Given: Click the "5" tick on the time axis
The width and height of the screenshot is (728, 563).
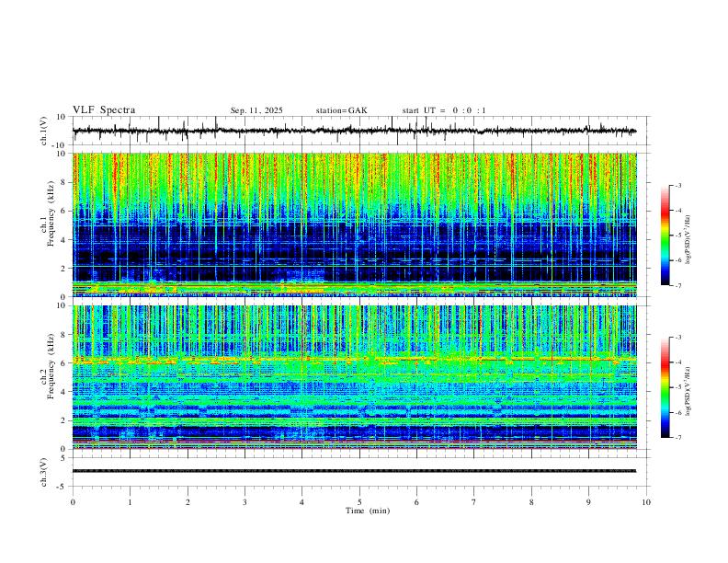Looking at the screenshot, I should [x=359, y=502].
